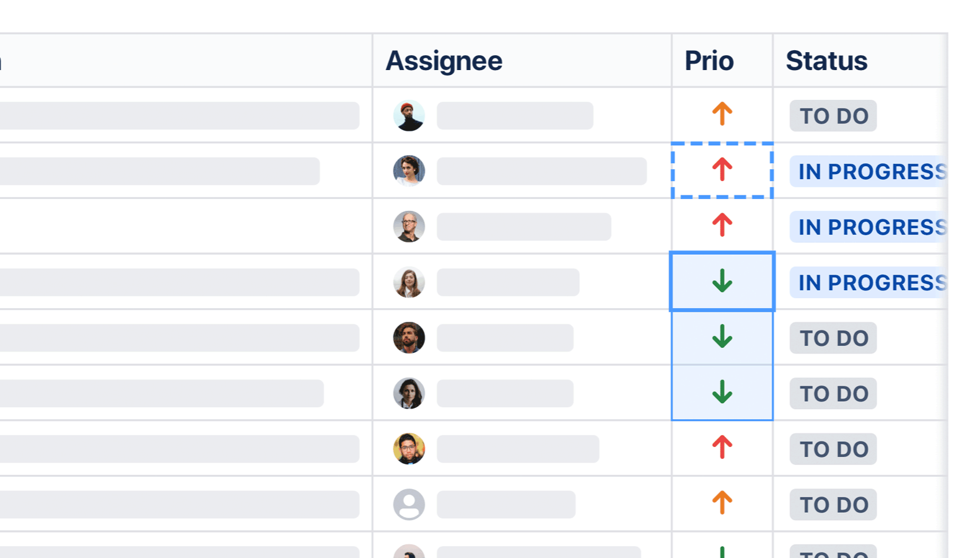Click the green down arrow in highlighted cell
The width and height of the screenshot is (980, 558).
722,281
